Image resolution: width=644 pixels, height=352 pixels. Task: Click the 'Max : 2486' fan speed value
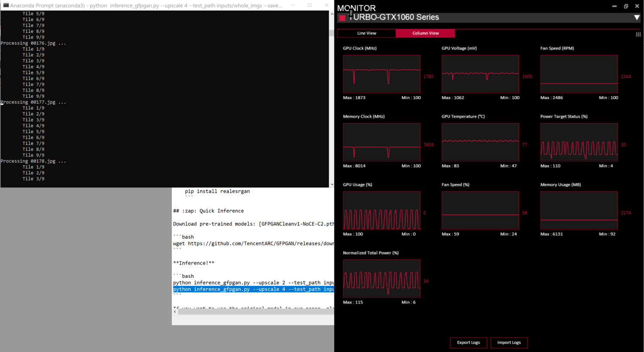pos(552,98)
